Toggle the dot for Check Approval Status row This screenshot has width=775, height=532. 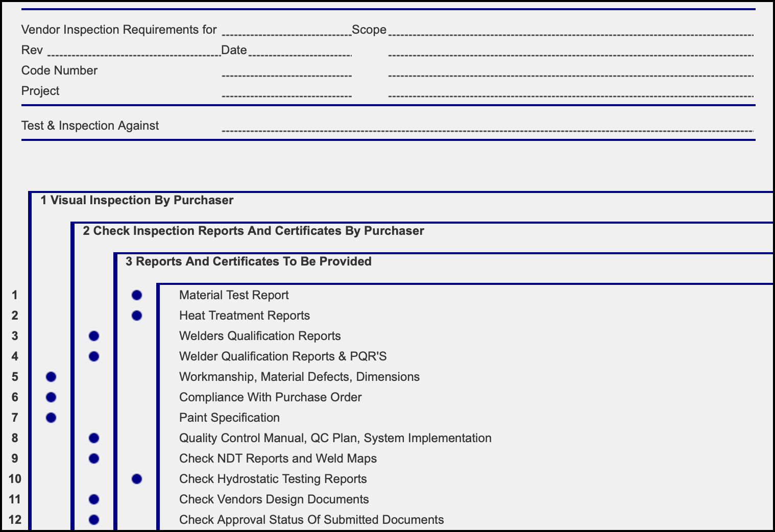(x=93, y=520)
